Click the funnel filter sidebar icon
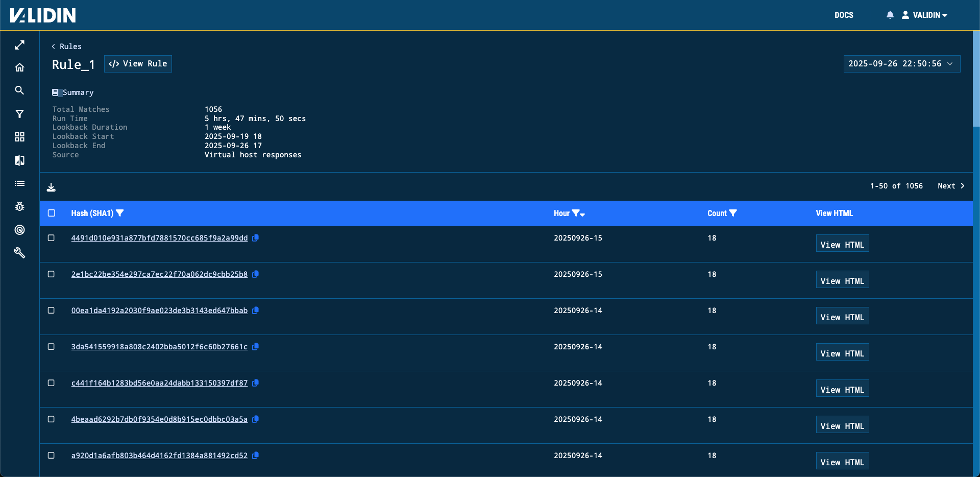 point(19,114)
